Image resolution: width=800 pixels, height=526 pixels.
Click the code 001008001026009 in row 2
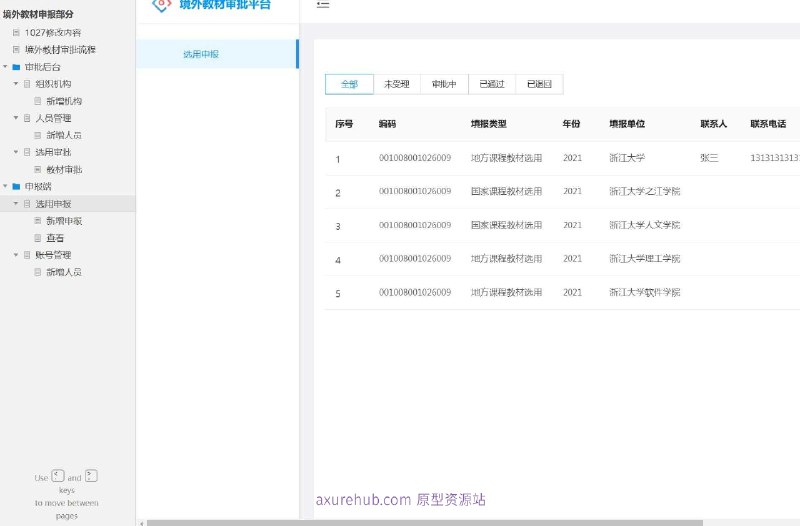[x=415, y=191]
